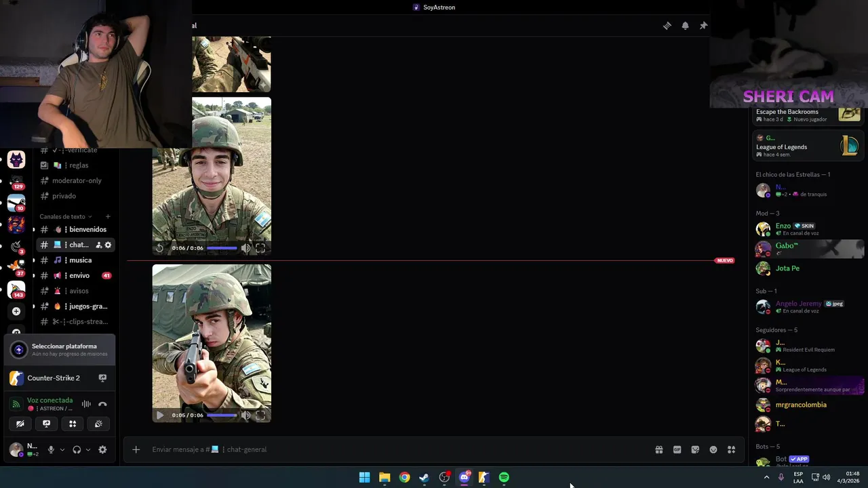Open Jota Pe member profile
The image size is (868, 488).
[807, 268]
